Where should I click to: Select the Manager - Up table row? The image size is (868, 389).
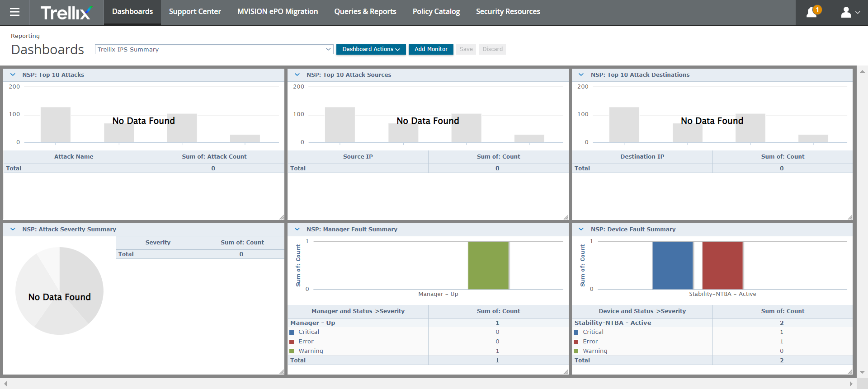[x=428, y=323]
